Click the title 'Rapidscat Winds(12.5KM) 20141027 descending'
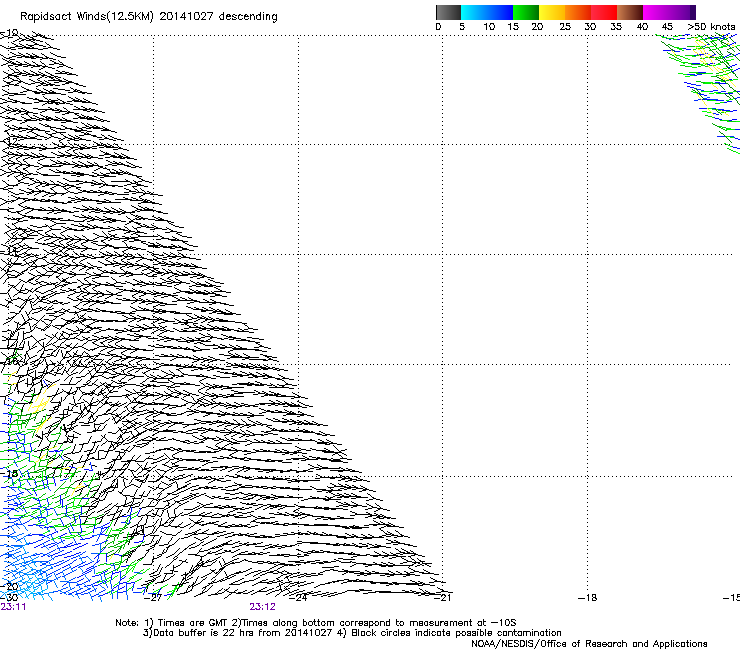This screenshot has width=740, height=650. pos(149,17)
